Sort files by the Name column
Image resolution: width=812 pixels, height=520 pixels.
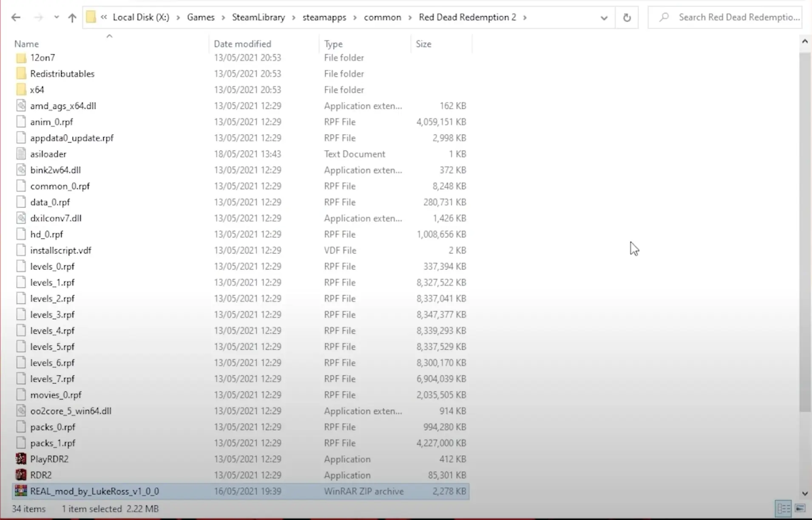[x=26, y=44]
